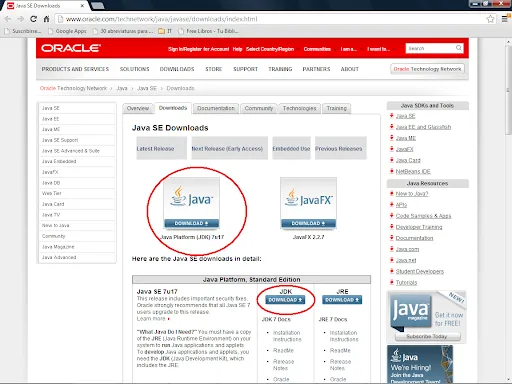
Task: Expand the Communities dropdown
Action: [x=319, y=49]
